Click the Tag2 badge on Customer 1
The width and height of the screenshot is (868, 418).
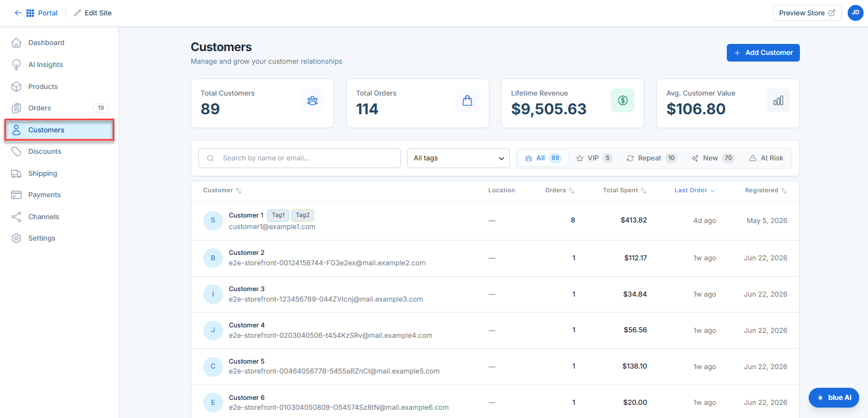pos(302,215)
